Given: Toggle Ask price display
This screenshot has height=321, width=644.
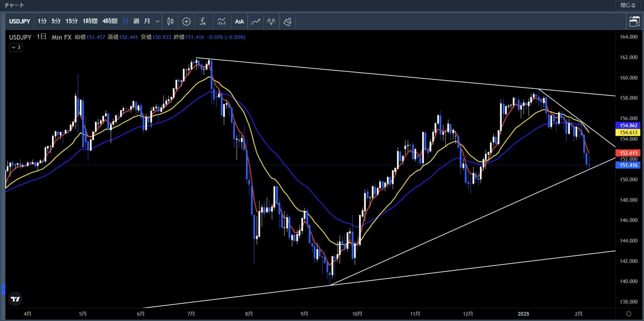Looking at the screenshot, I should click(x=239, y=21).
